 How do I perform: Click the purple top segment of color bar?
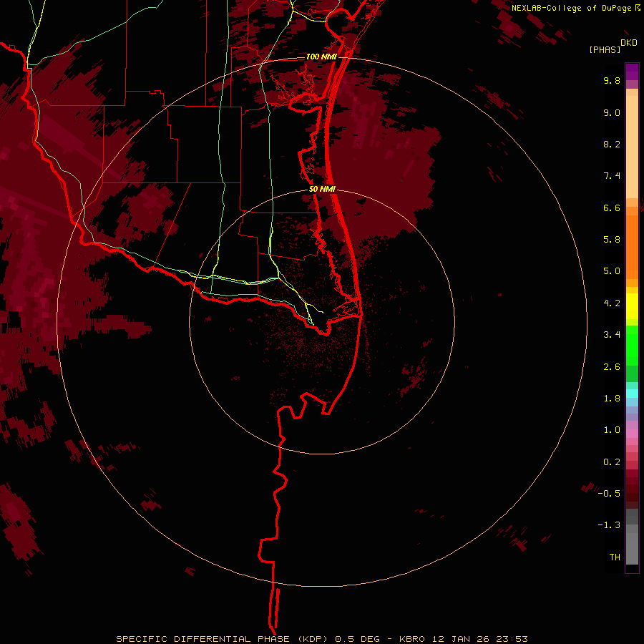click(632, 72)
